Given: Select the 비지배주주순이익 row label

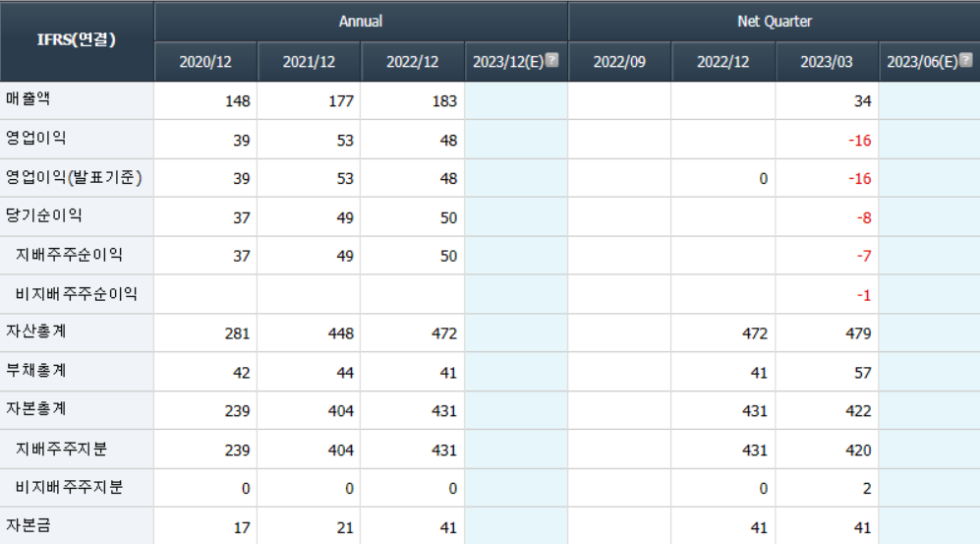Looking at the screenshot, I should click(x=77, y=294).
